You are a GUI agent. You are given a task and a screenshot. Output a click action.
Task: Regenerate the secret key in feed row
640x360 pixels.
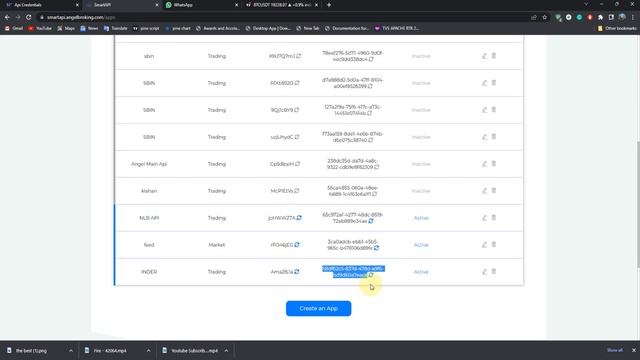376,248
